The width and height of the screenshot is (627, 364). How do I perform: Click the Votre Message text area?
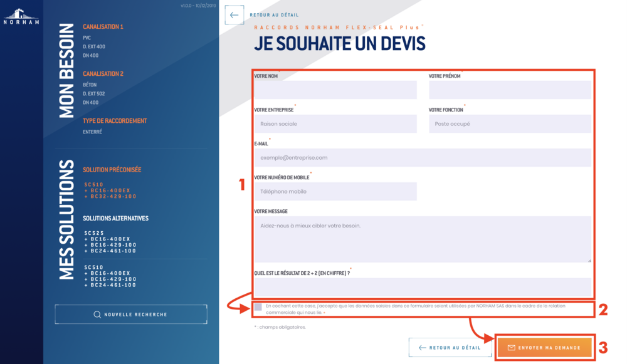423,239
